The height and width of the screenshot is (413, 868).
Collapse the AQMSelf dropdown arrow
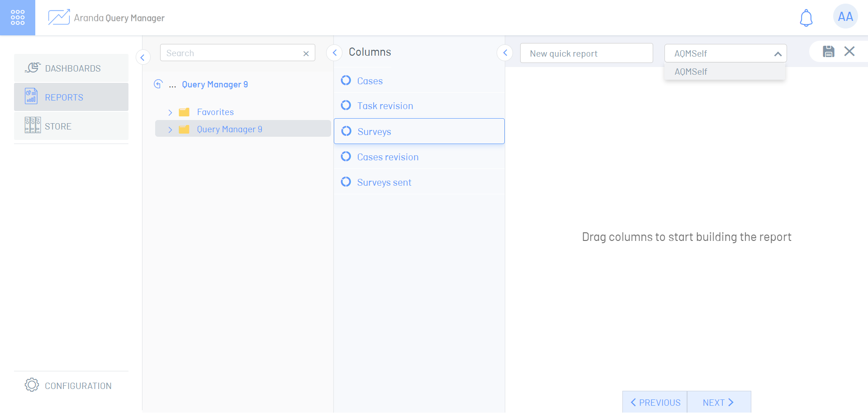(x=778, y=54)
